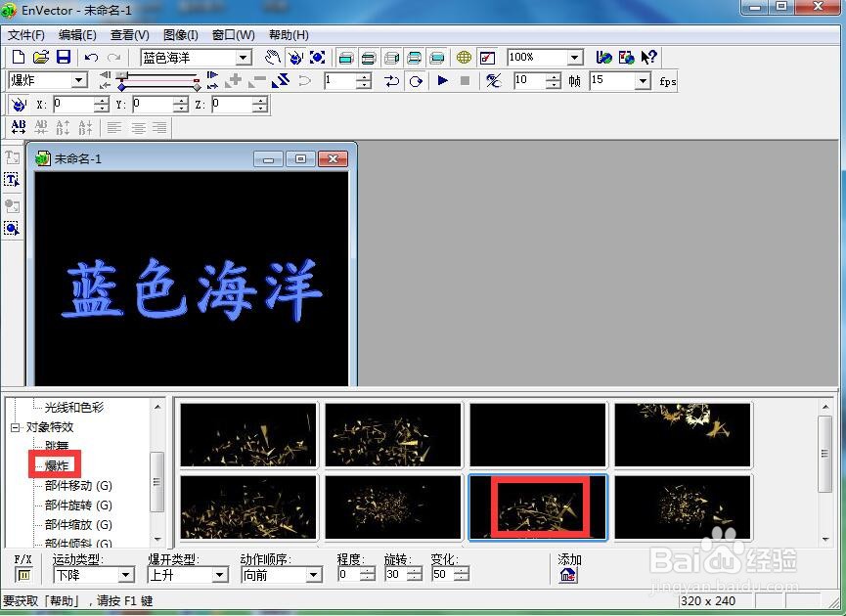Click the bottom sidebar zoom-object tool
Image resolution: width=846 pixels, height=616 pixels.
point(12,229)
